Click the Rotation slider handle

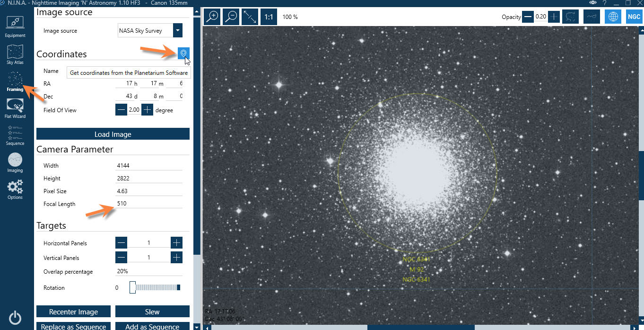coord(133,287)
